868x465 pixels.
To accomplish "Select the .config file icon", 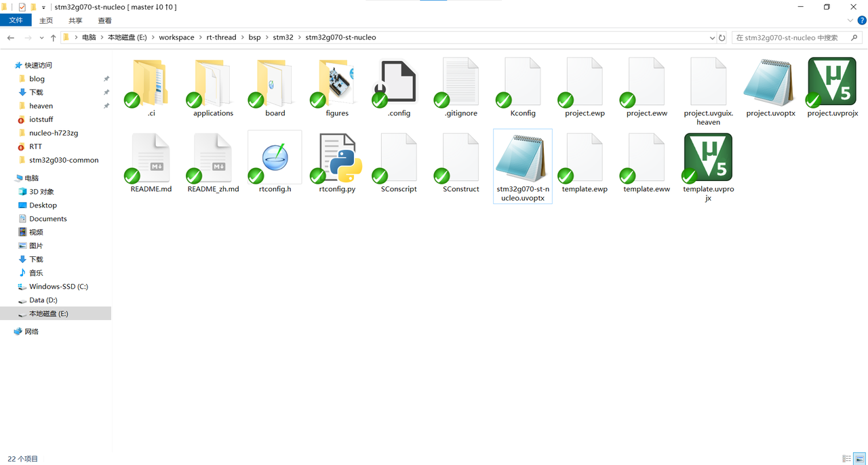I will click(399, 83).
